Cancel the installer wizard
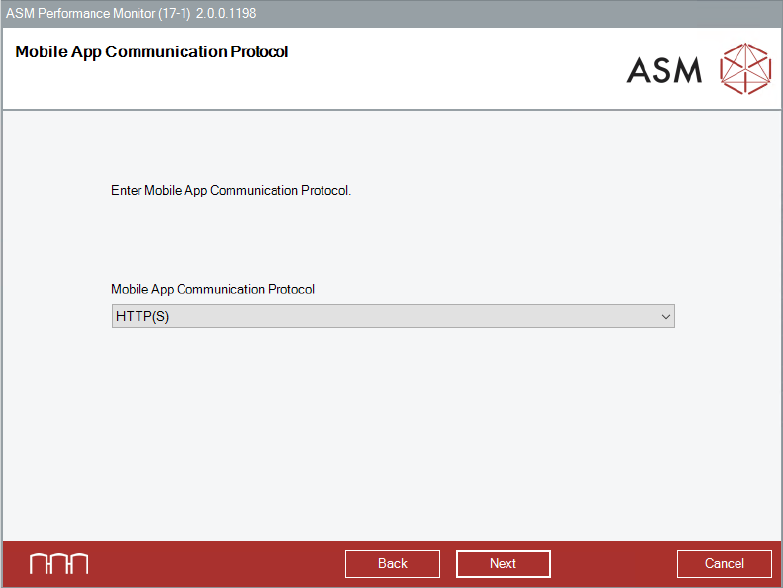Viewport: 783px width, 588px height. [x=724, y=564]
